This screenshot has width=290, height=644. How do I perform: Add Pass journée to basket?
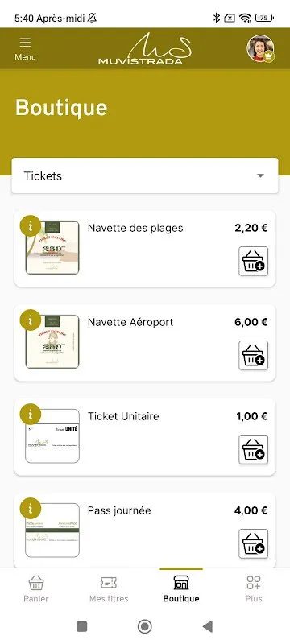coord(254,544)
